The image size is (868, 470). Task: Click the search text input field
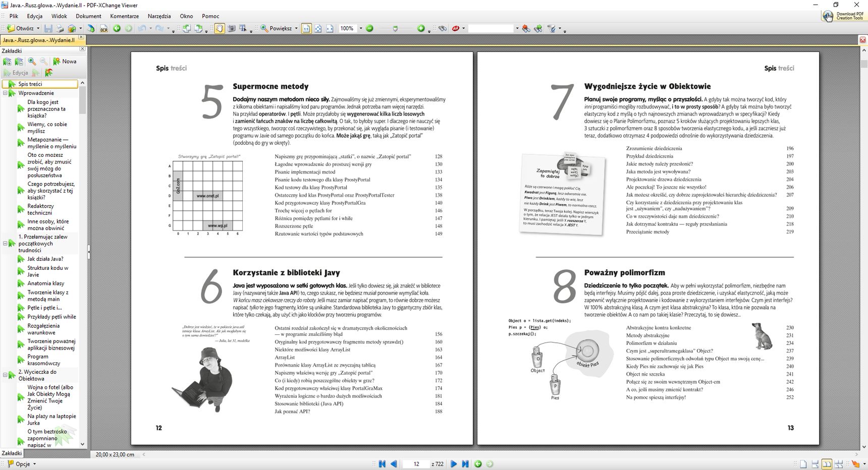point(491,29)
